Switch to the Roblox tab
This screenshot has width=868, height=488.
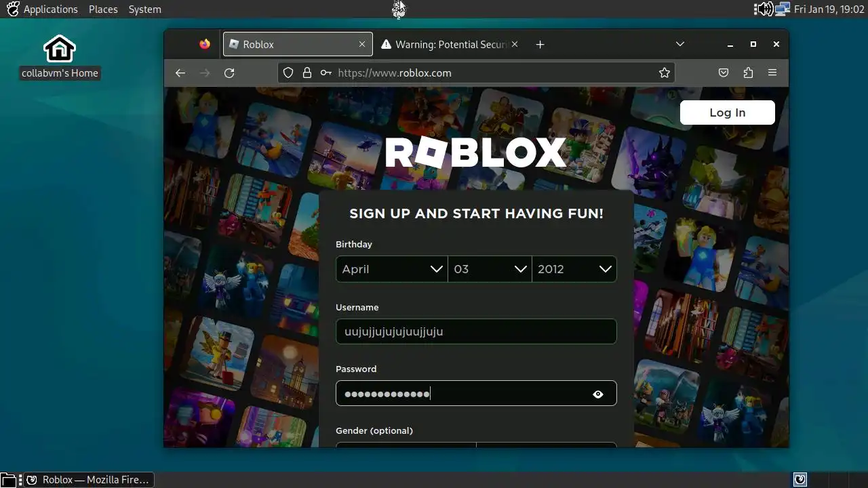pyautogui.click(x=298, y=44)
